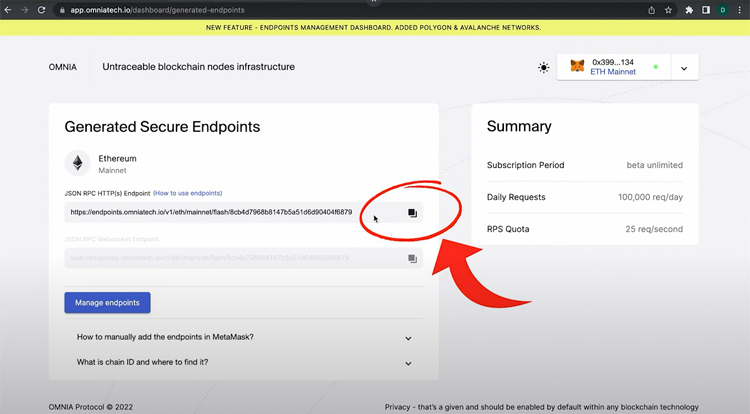Copy the Websocket endpoint with the copy icon
Viewport: 750px width, 414px height.
(412, 259)
